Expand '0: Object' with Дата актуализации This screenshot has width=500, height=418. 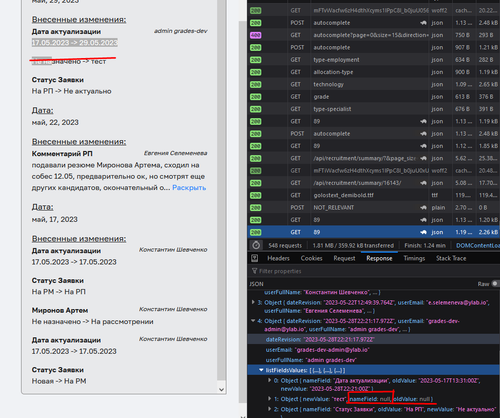(269, 380)
